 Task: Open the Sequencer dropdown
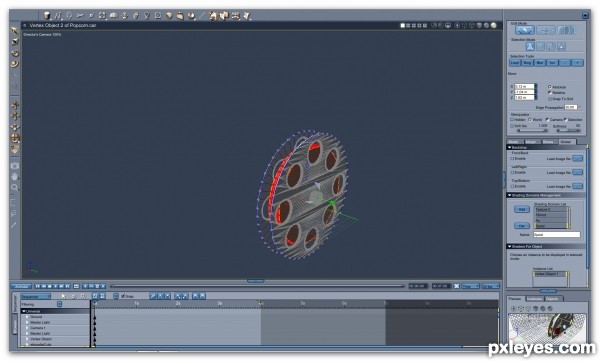pos(36,296)
